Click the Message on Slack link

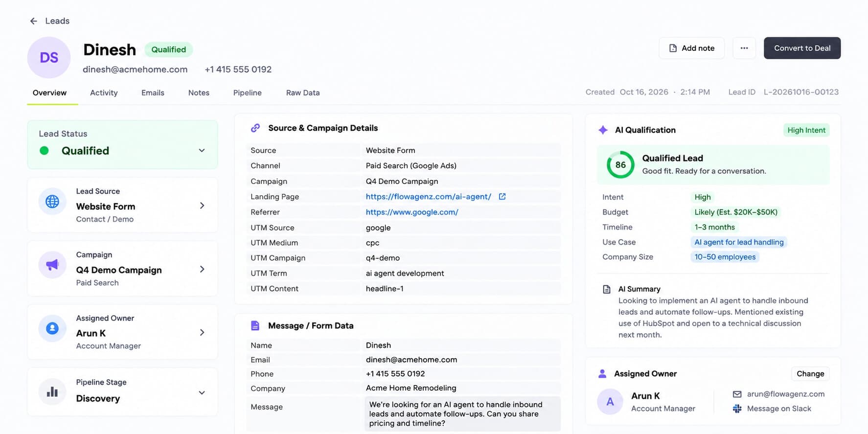click(779, 409)
